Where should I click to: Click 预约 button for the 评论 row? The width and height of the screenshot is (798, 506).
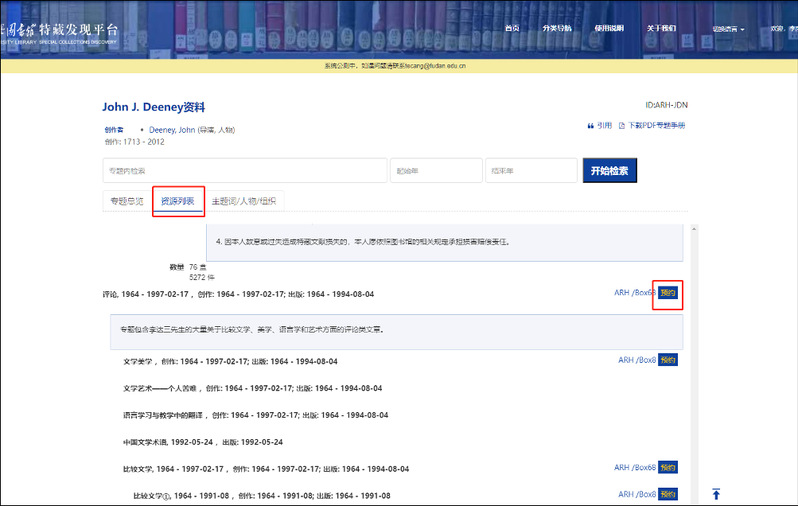pyautogui.click(x=669, y=293)
